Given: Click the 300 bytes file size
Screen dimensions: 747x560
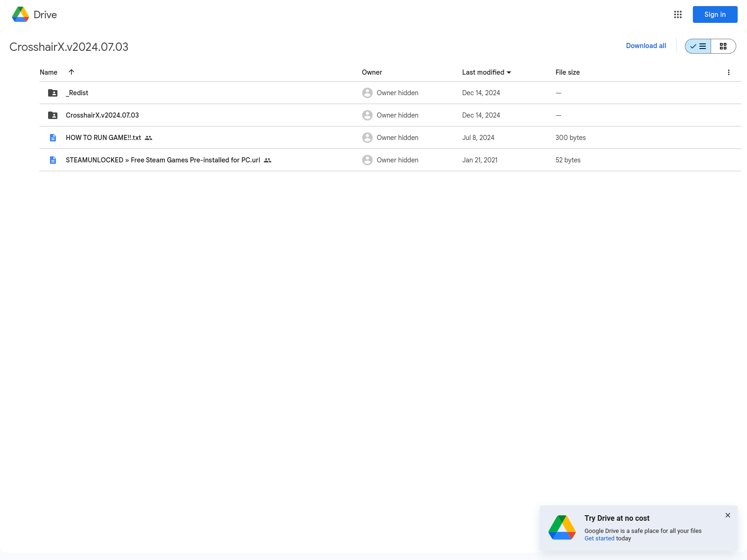Looking at the screenshot, I should pyautogui.click(x=571, y=138).
